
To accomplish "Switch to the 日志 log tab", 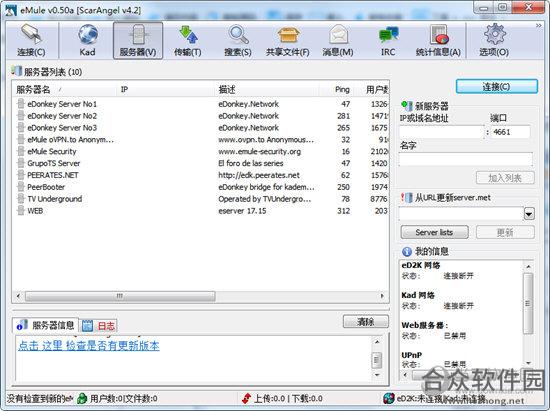I will [99, 326].
